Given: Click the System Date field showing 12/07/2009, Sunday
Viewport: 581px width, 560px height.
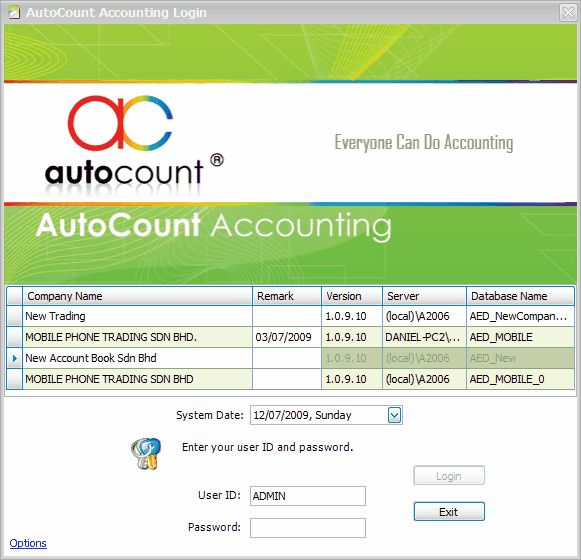Looking at the screenshot, I should pyautogui.click(x=326, y=415).
